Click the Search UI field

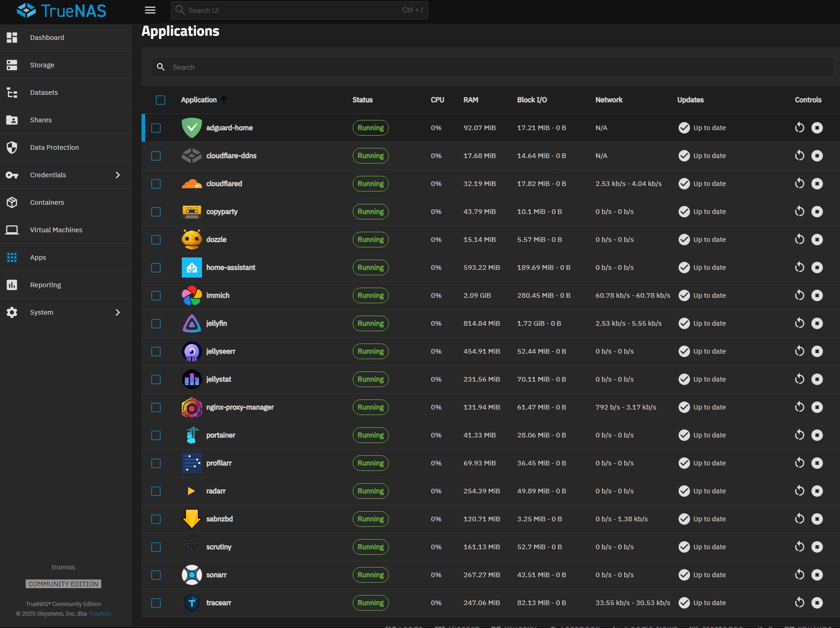(300, 10)
